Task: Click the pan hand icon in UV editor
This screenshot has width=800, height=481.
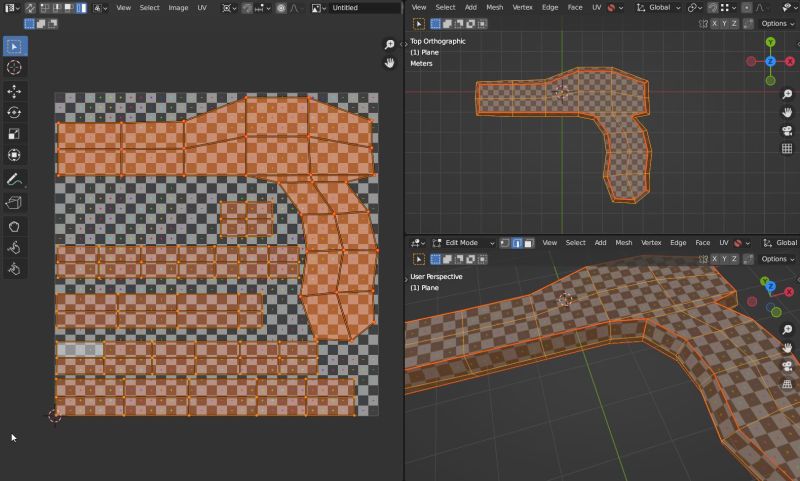Action: 390,63
